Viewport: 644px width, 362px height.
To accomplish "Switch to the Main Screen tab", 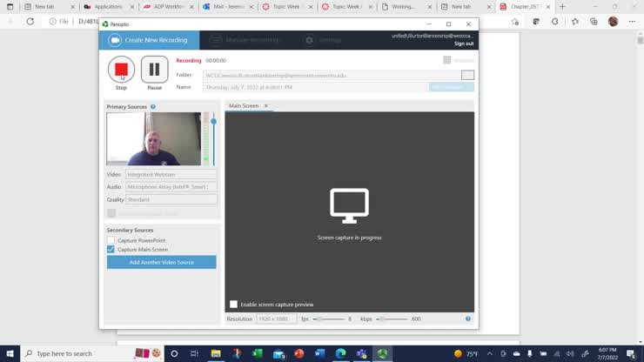I will coord(244,106).
